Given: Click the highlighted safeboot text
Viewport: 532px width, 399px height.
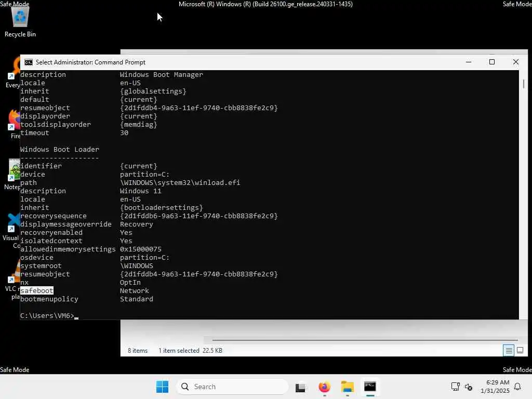Looking at the screenshot, I should pyautogui.click(x=37, y=291).
